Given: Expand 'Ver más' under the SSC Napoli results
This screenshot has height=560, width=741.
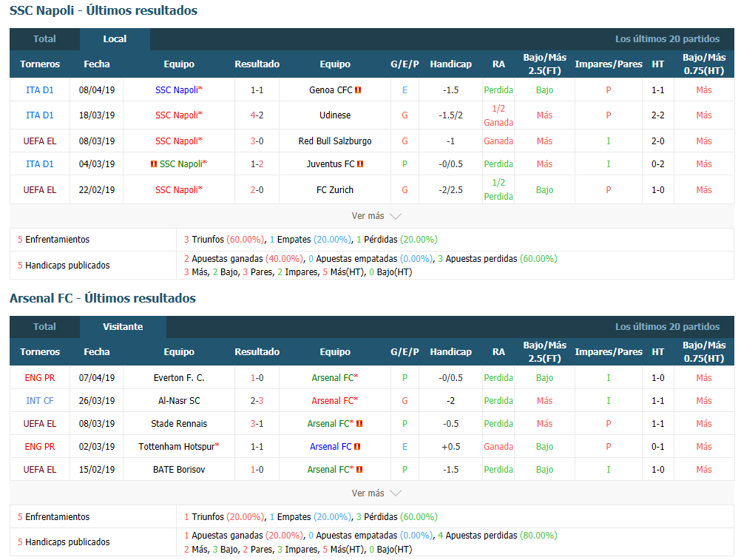Looking at the screenshot, I should 376,216.
